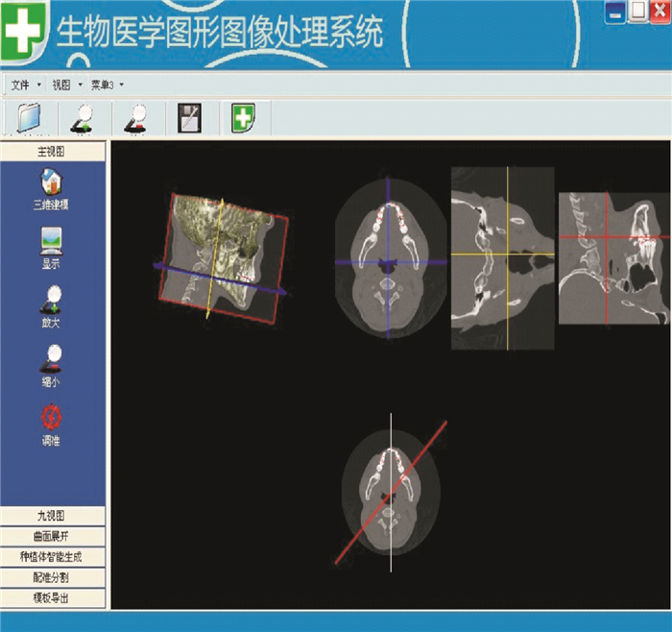Click the 配准分割 button
This screenshot has height=632, width=672.
[x=52, y=577]
